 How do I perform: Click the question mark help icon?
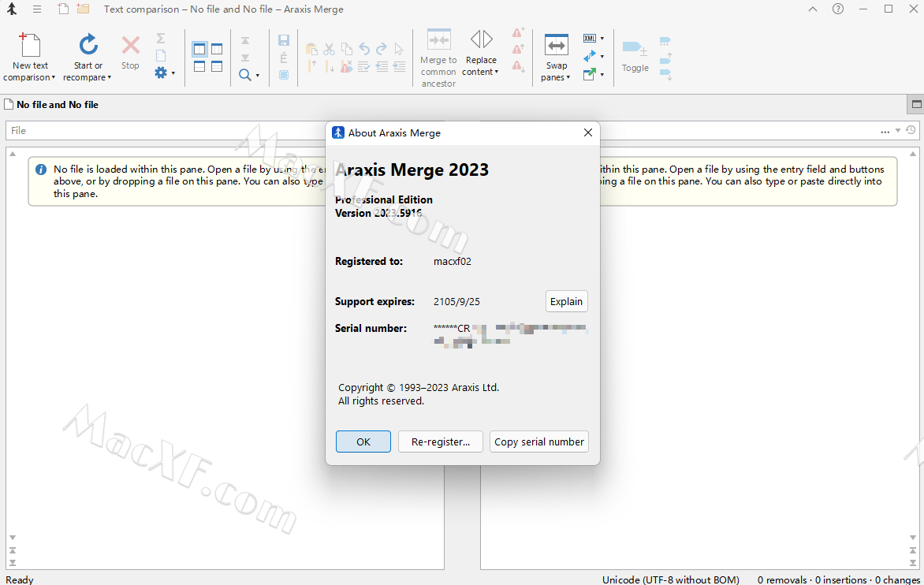tap(838, 9)
